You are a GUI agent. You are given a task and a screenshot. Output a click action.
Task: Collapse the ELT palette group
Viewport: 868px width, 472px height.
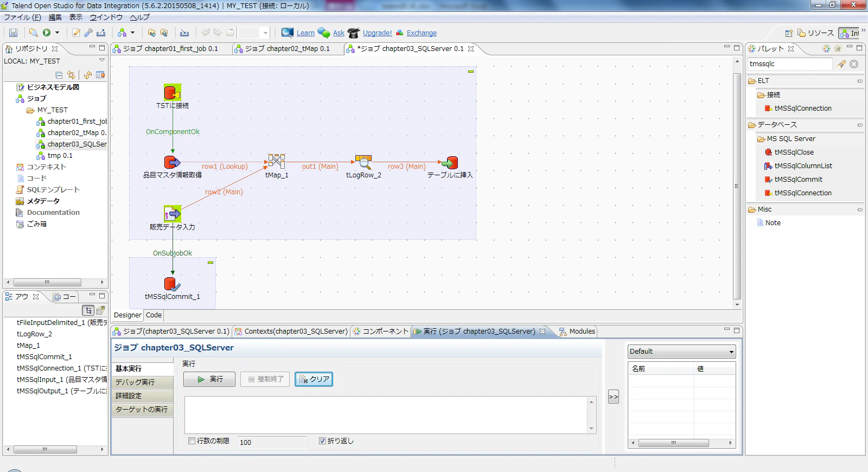coord(860,81)
